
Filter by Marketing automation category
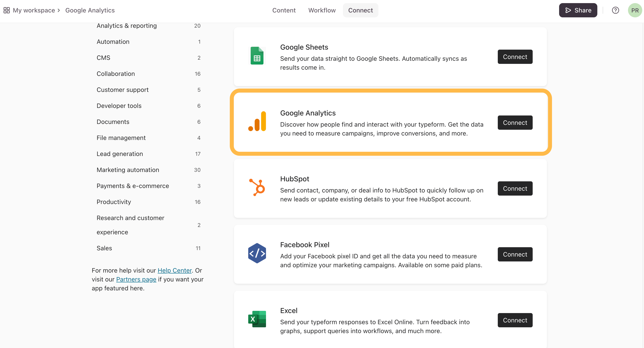pos(128,170)
